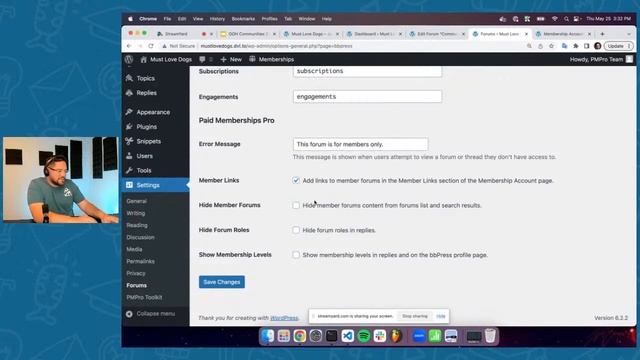640x360 pixels.
Task: Enable the Hide Forum Roles checkbox
Action: pyautogui.click(x=296, y=230)
